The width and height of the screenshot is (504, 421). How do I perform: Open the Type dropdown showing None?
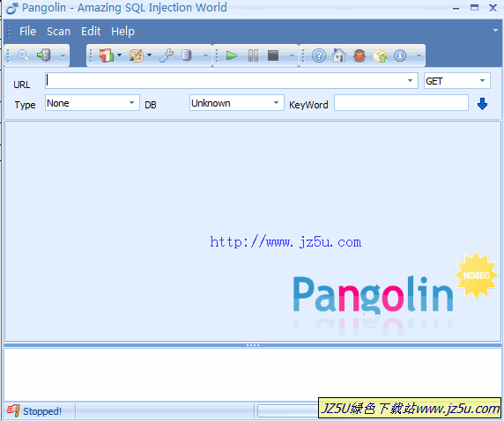point(93,103)
